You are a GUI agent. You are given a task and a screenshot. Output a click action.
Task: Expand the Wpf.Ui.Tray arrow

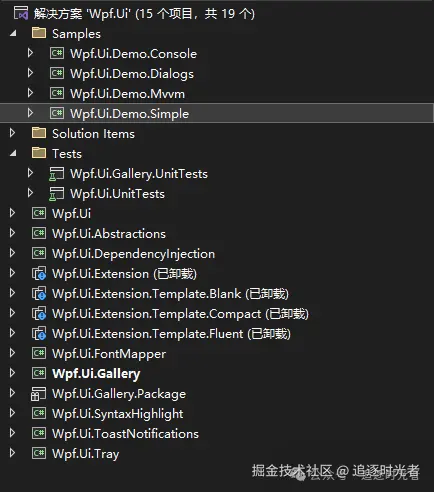click(12, 453)
